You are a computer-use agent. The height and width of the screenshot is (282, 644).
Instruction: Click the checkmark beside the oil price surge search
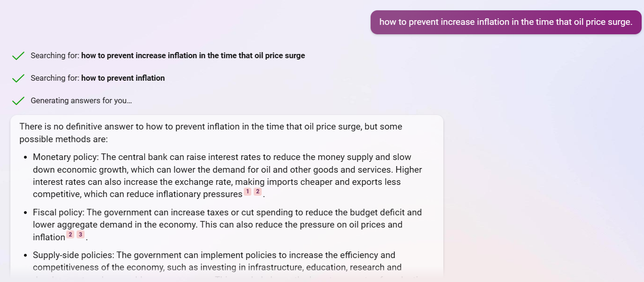click(x=18, y=56)
